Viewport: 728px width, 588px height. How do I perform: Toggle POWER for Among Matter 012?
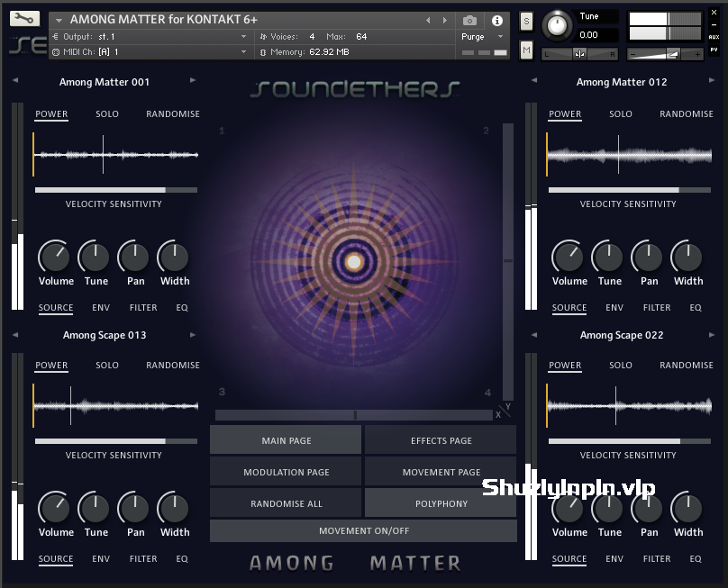[565, 114]
